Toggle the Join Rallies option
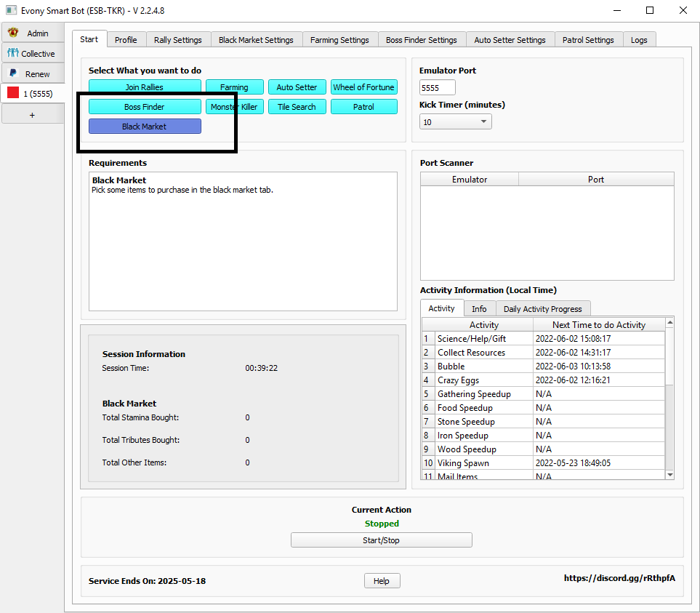 point(145,87)
